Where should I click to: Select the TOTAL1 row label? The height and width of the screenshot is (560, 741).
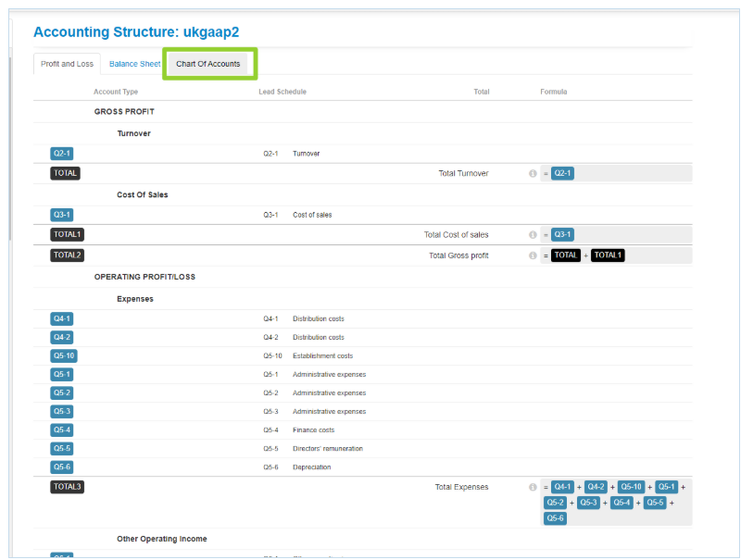coord(67,234)
